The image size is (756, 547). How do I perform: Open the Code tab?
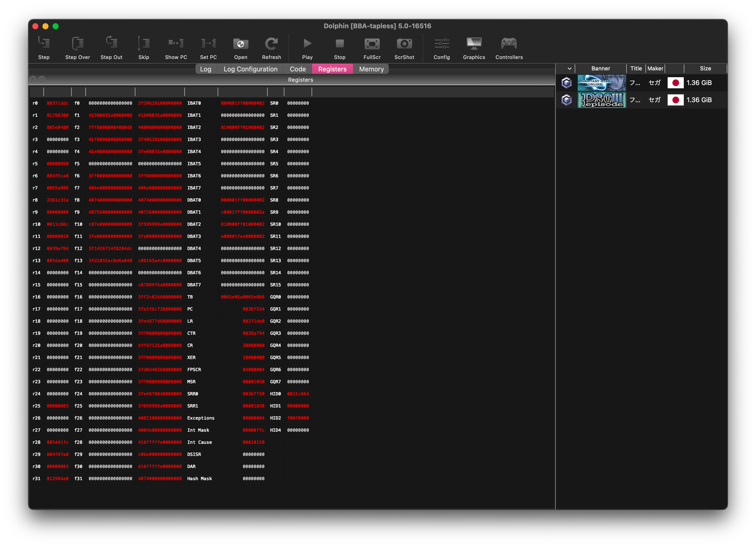(297, 69)
